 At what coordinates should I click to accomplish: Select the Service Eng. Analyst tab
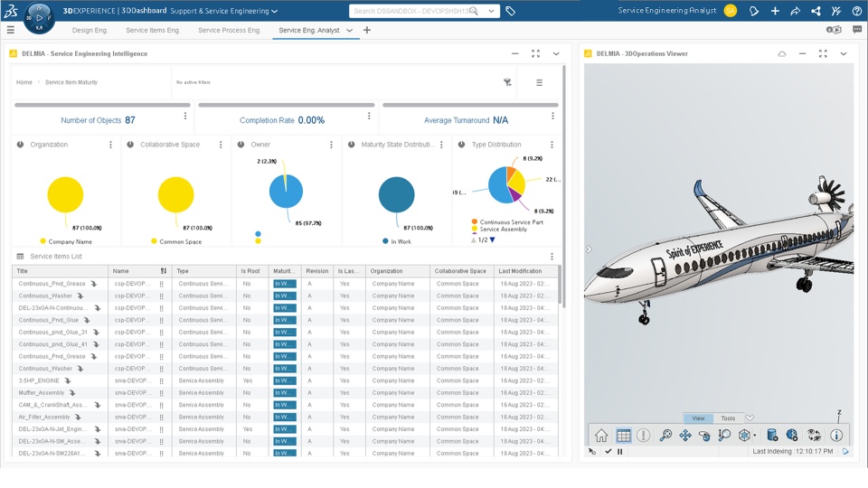309,31
